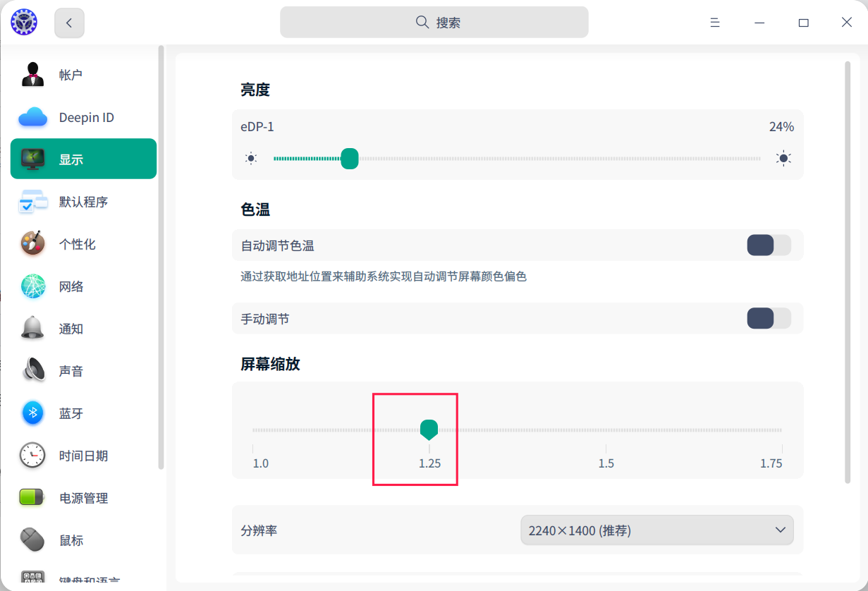Screen dimensions: 868x591
Task: Set screen scale to 1.75
Action: click(x=771, y=463)
